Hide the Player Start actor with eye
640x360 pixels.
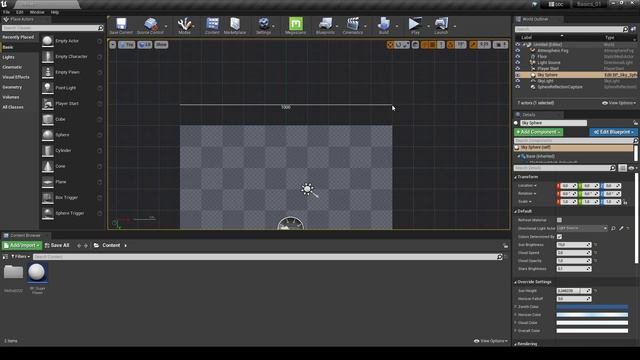(x=518, y=69)
